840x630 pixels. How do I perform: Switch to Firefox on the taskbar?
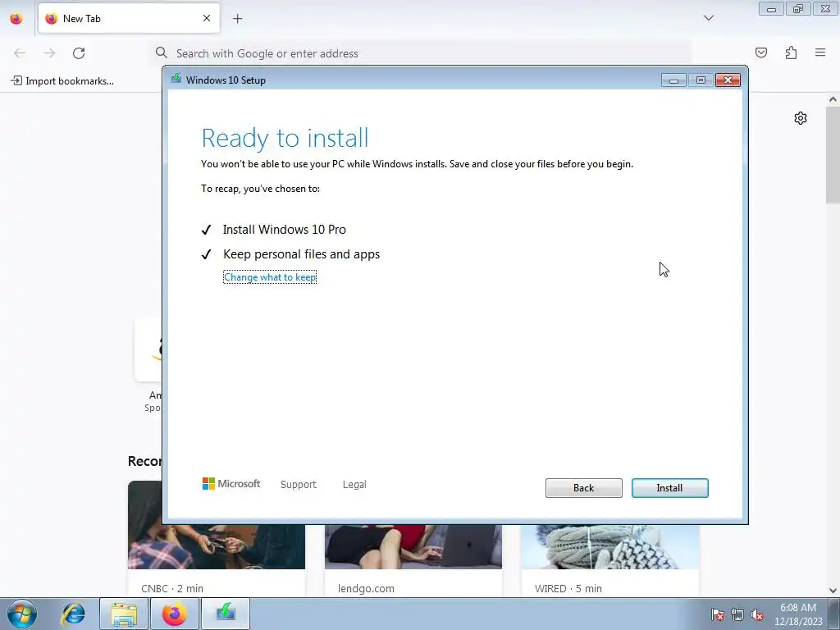tap(175, 614)
